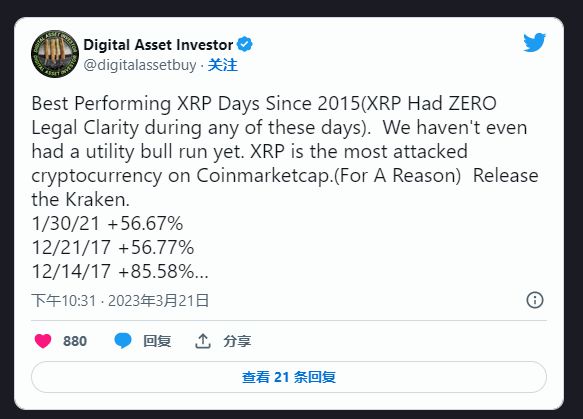Open the 下午10:31 timestamp link
The image size is (583, 419).
click(x=64, y=300)
